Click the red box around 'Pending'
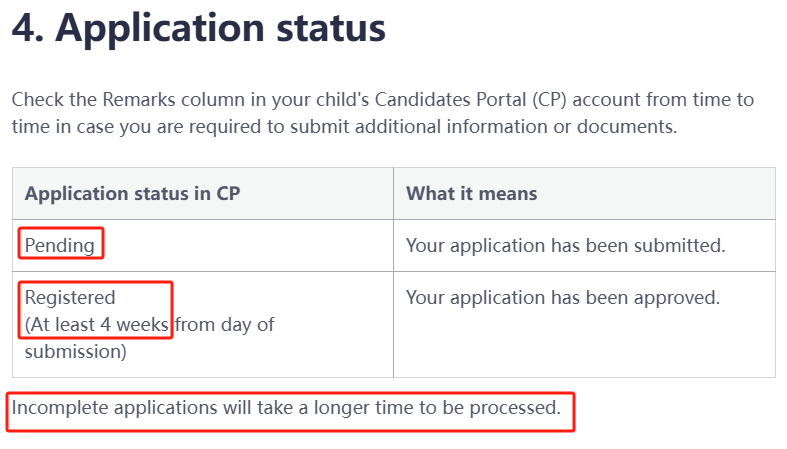 click(61, 243)
